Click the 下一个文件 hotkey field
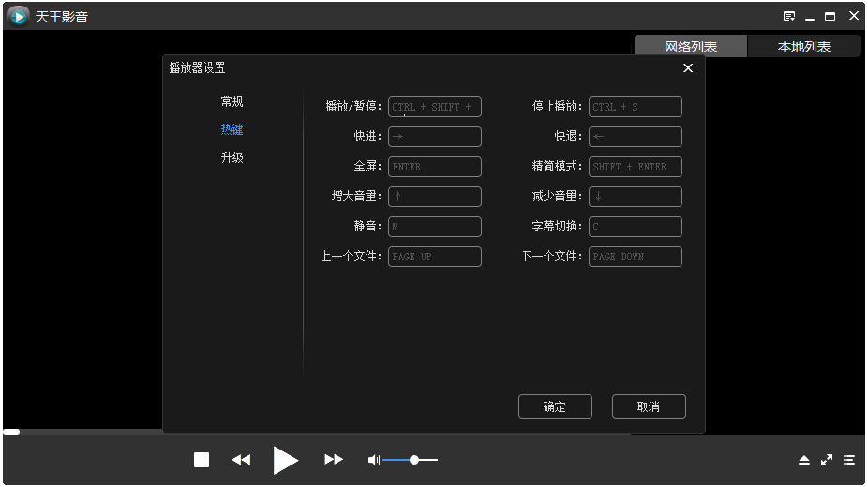 click(x=636, y=257)
